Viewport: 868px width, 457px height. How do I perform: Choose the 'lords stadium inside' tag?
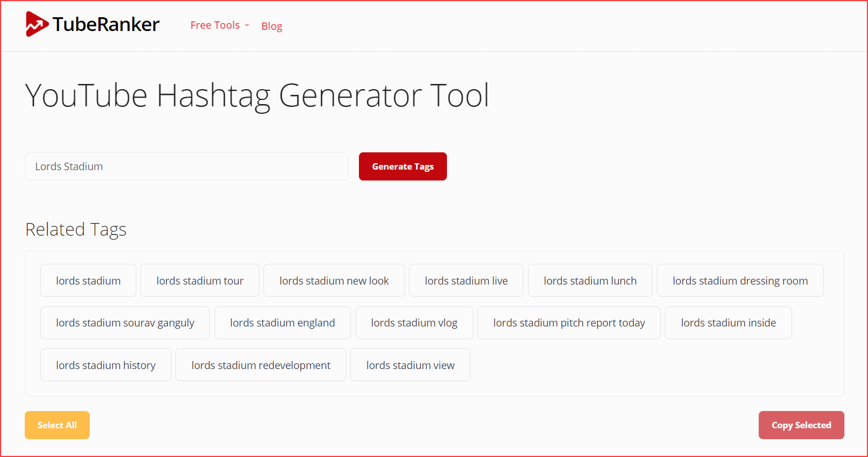coord(728,322)
